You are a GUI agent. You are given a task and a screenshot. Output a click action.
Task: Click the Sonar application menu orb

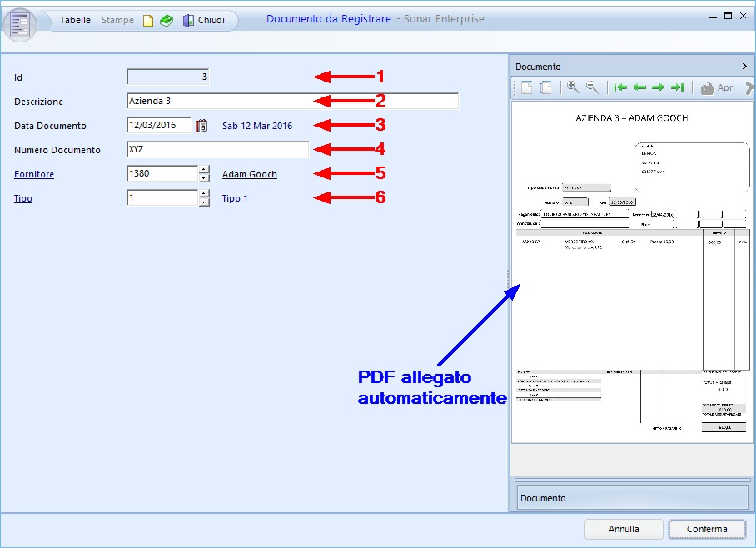tap(20, 23)
